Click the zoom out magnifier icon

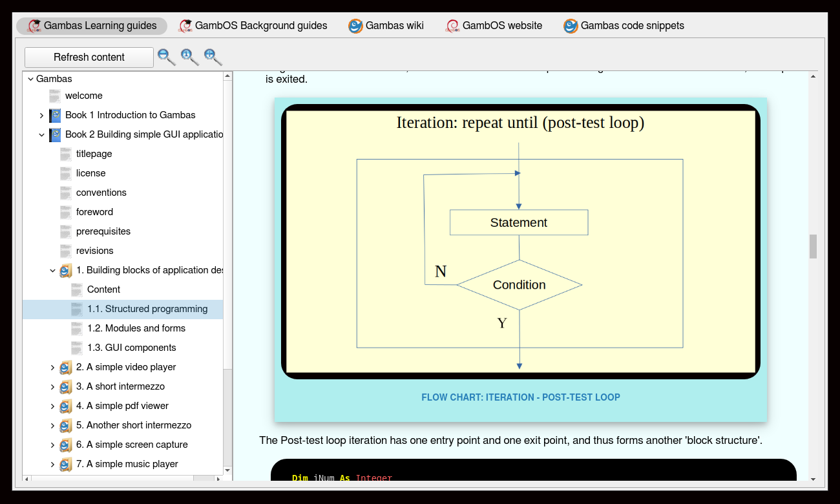coord(166,57)
